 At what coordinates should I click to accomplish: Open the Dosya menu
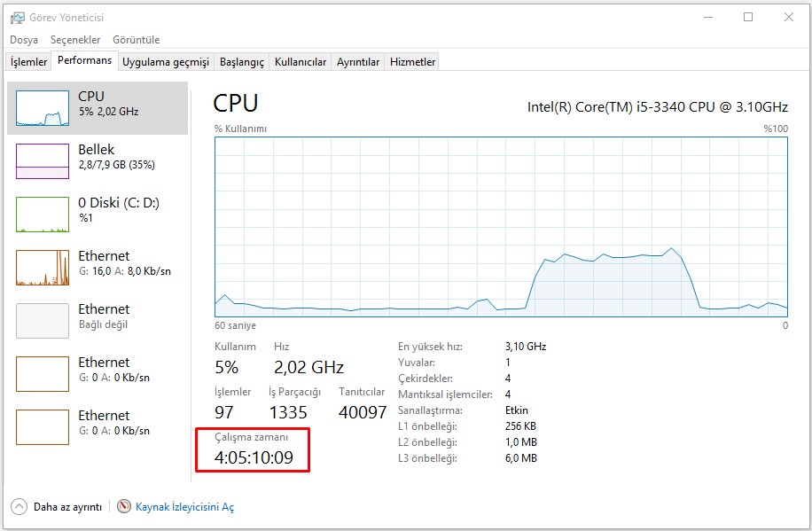[24, 40]
